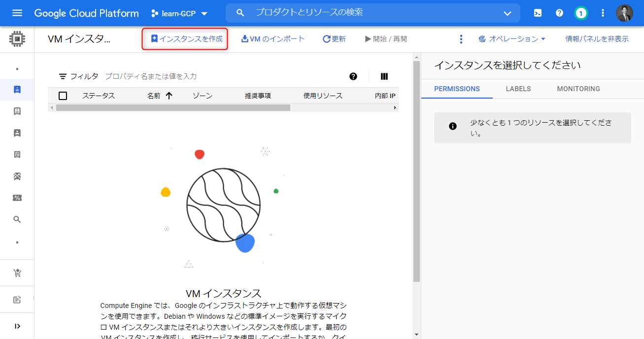644x339 pixels.
Task: Click the table horizontal scrollbar thumb
Action: pos(173,107)
